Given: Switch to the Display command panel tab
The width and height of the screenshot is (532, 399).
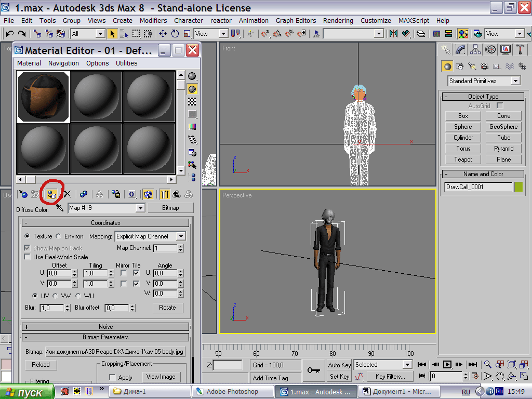Looking at the screenshot, I should tap(505, 50).
